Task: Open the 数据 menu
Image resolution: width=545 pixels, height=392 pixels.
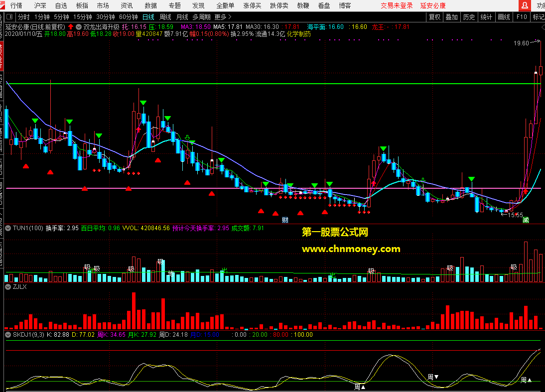Action: click(x=150, y=5)
